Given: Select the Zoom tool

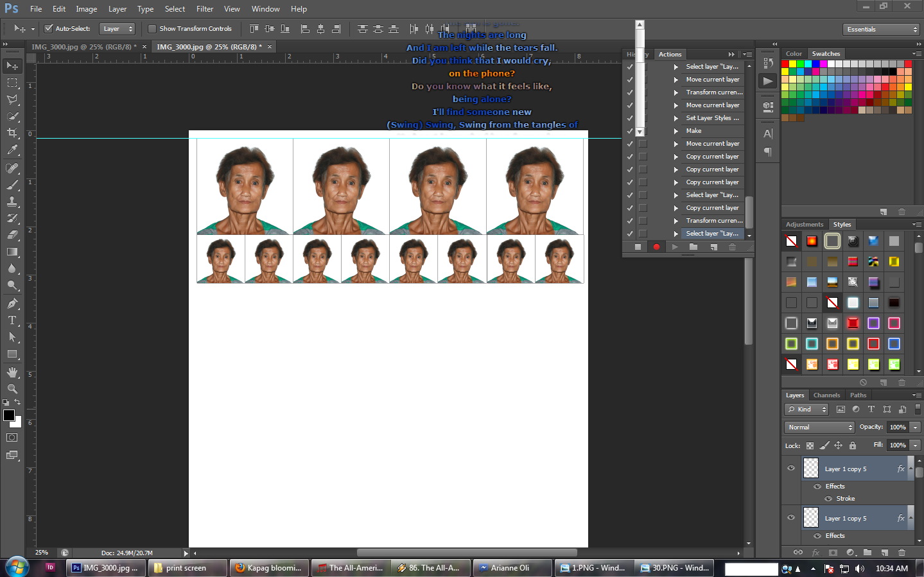Looking at the screenshot, I should (x=12, y=389).
